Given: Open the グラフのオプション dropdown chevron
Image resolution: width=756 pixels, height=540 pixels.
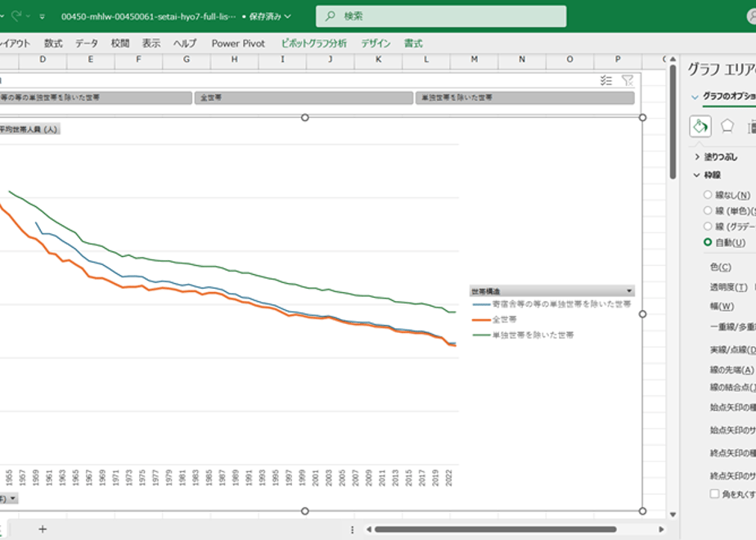Looking at the screenshot, I should (x=695, y=97).
